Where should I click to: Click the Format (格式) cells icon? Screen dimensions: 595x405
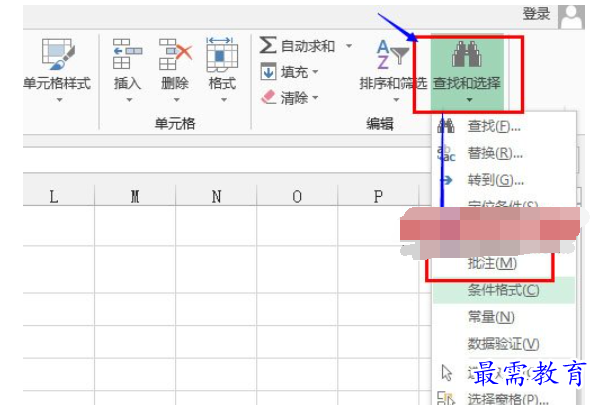point(222,54)
